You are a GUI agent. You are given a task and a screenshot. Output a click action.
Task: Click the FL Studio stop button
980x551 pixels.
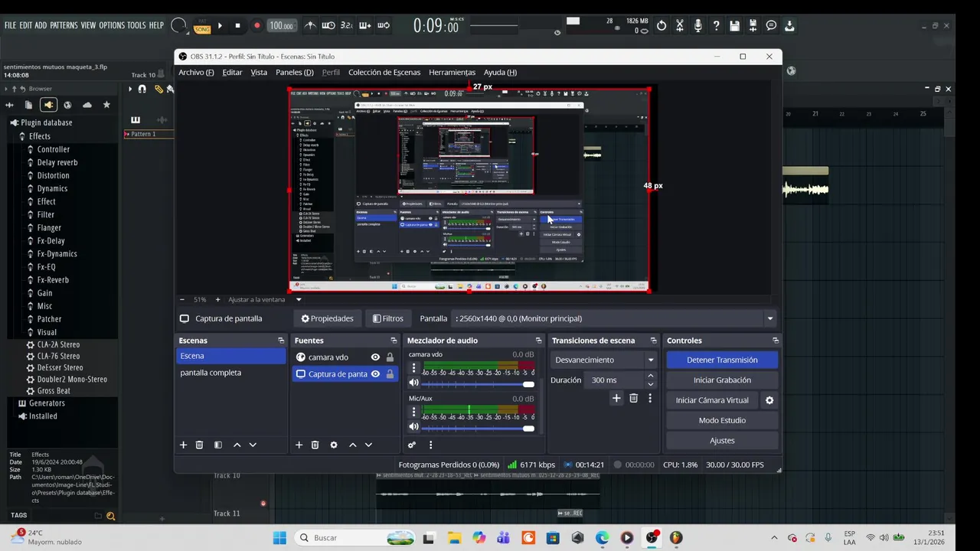(x=237, y=25)
